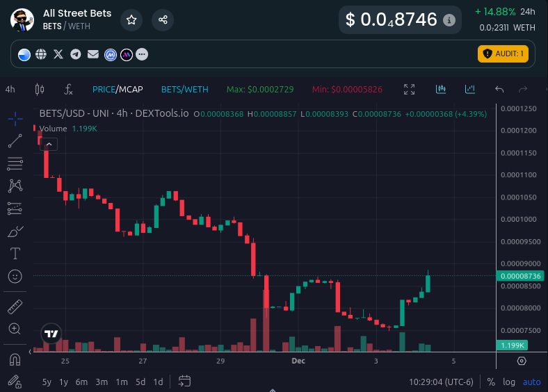This screenshot has height=392, width=548.
Task: Toggle lock all drawing tools
Action: [15, 382]
